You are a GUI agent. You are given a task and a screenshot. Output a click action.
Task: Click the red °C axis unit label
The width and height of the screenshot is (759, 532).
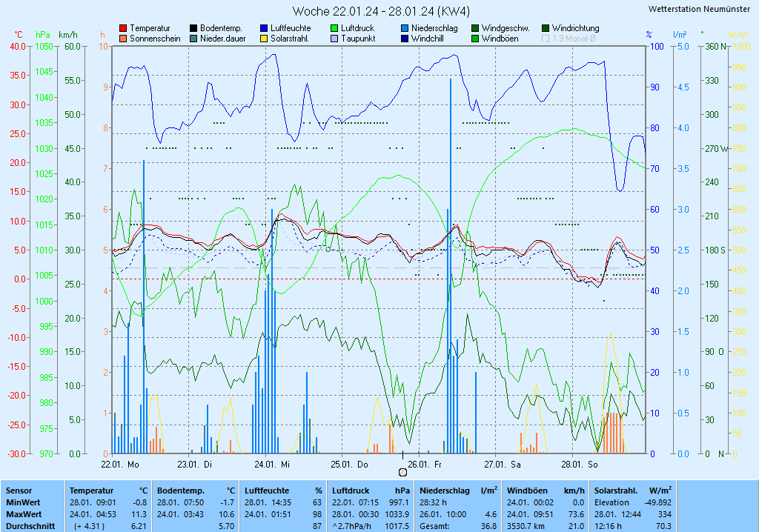click(x=19, y=35)
